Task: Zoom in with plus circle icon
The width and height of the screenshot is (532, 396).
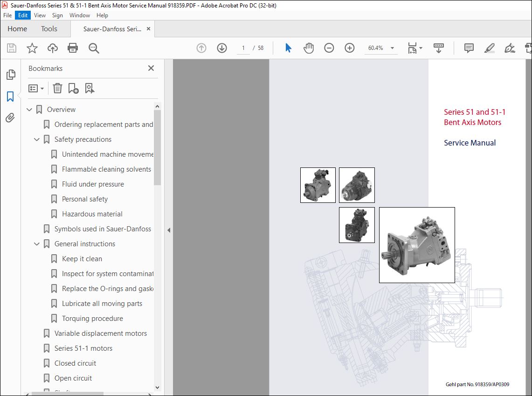Action: 350,48
